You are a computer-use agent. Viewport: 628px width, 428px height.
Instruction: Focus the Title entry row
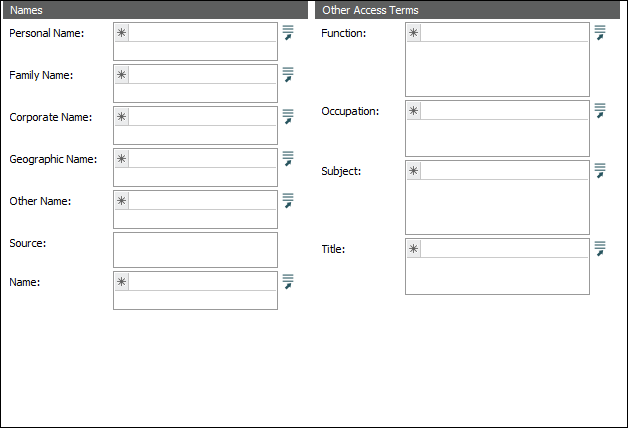[x=505, y=249]
